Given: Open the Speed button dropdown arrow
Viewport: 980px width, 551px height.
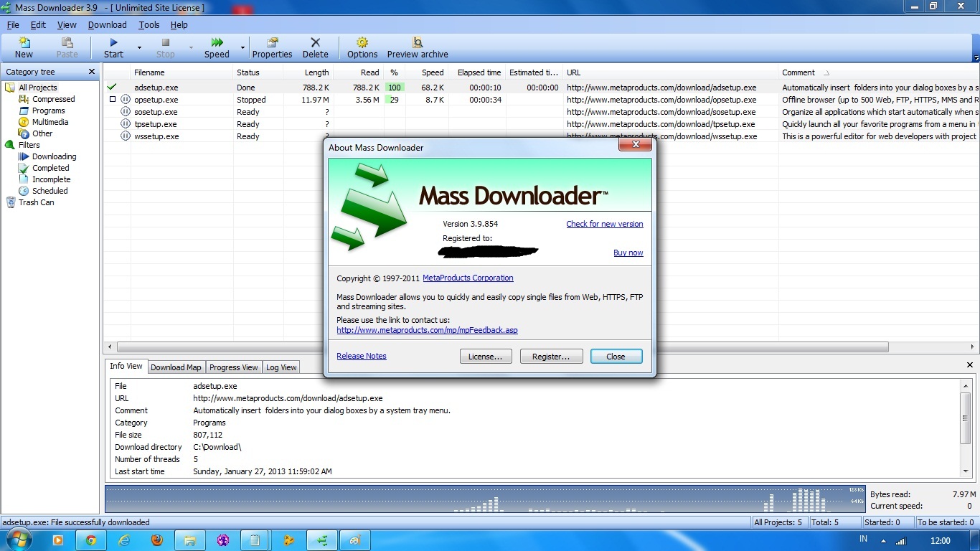Looking at the screenshot, I should tap(242, 48).
